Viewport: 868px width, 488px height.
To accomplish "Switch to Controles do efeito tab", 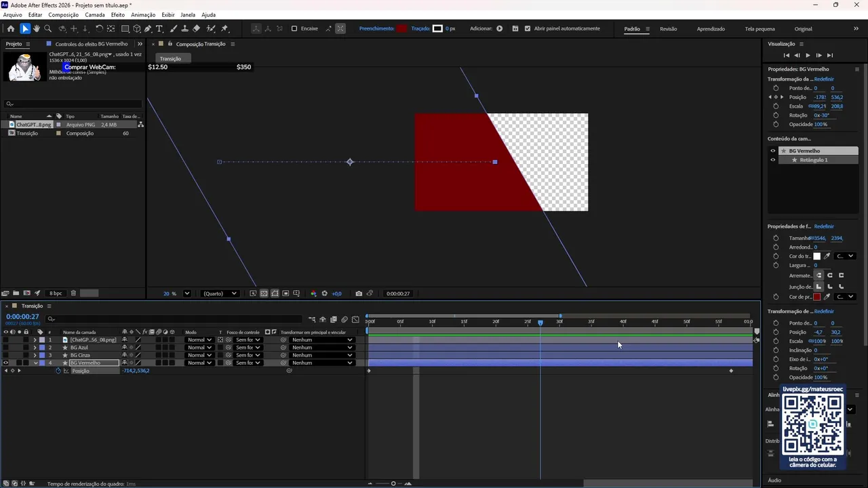I will click(92, 44).
